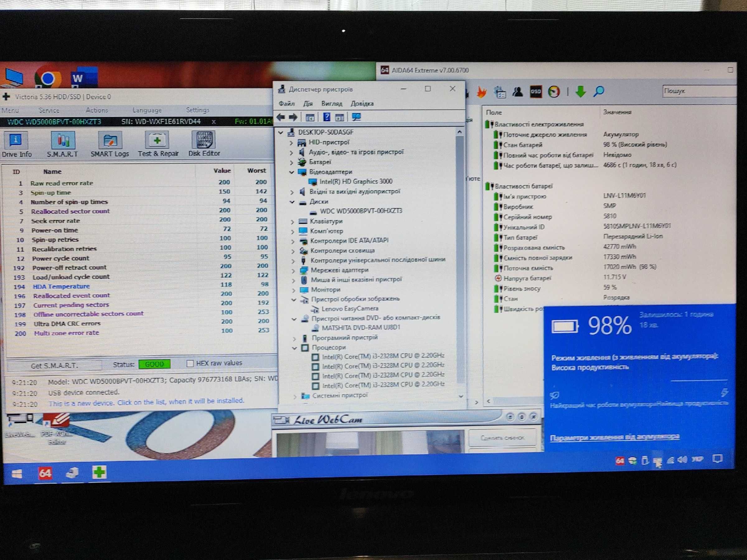This screenshot has height=560, width=747.
Task: Collapse Диски node
Action: coord(292,202)
